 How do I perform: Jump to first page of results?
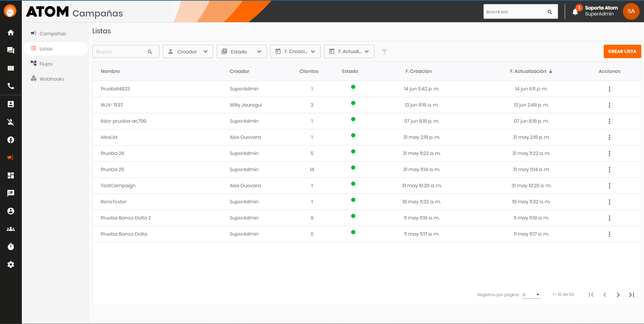coord(591,295)
